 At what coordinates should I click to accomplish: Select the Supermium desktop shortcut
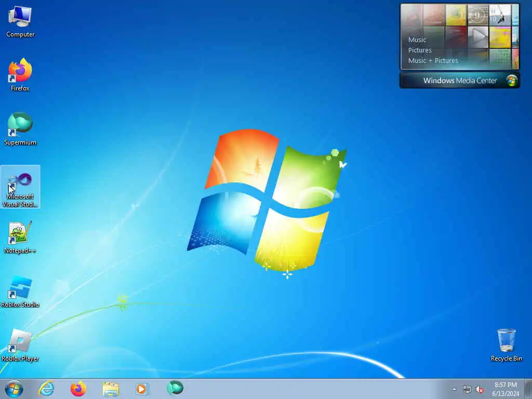[20, 129]
